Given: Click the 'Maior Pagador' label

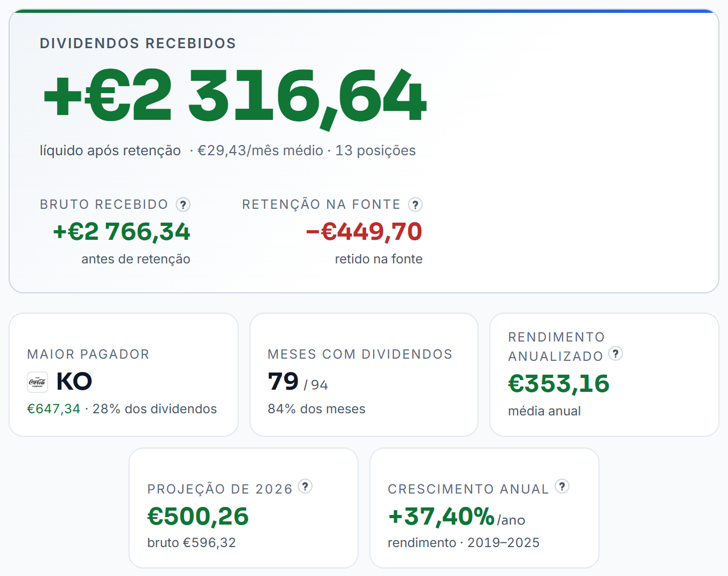Looking at the screenshot, I should [88, 354].
